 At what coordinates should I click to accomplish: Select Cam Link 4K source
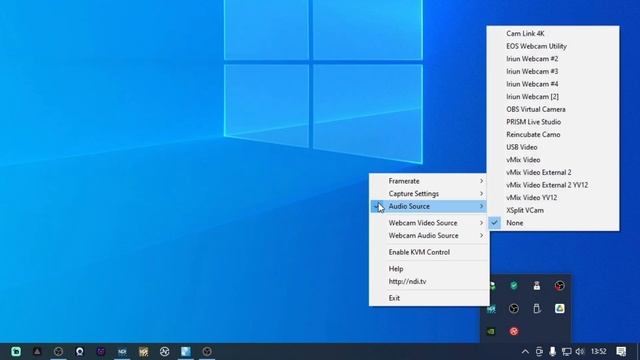(x=553, y=33)
